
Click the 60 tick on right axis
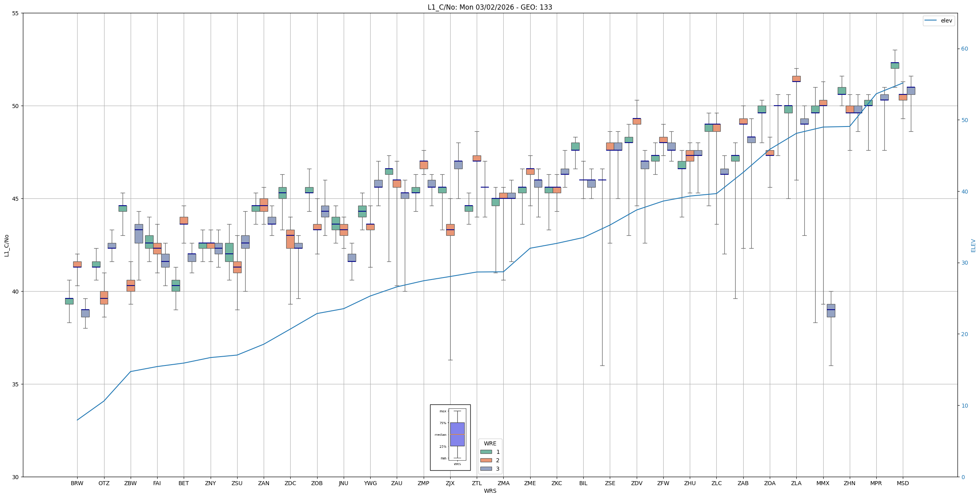pyautogui.click(x=964, y=49)
